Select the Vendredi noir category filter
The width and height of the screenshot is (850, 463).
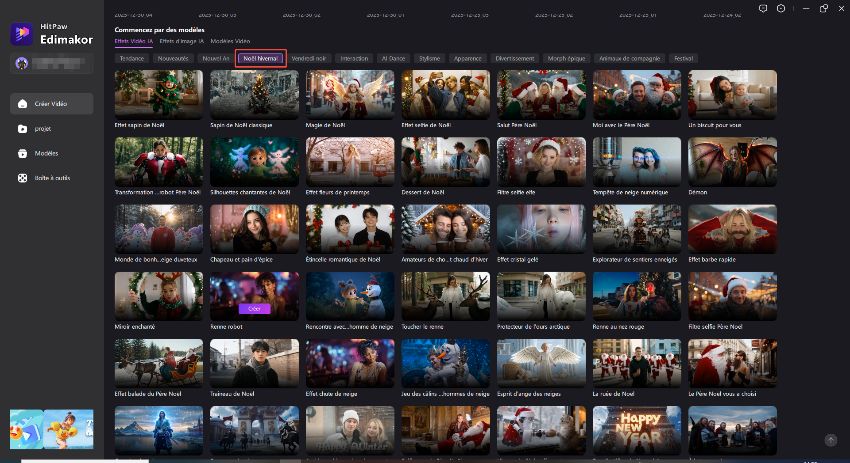pyautogui.click(x=310, y=59)
